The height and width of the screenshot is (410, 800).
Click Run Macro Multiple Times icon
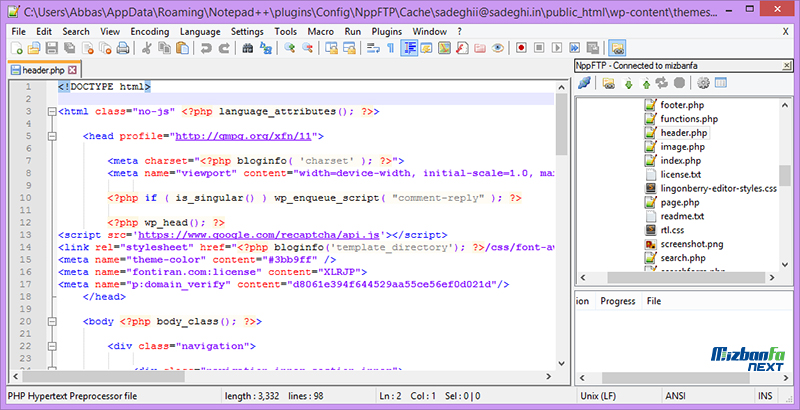[x=574, y=48]
